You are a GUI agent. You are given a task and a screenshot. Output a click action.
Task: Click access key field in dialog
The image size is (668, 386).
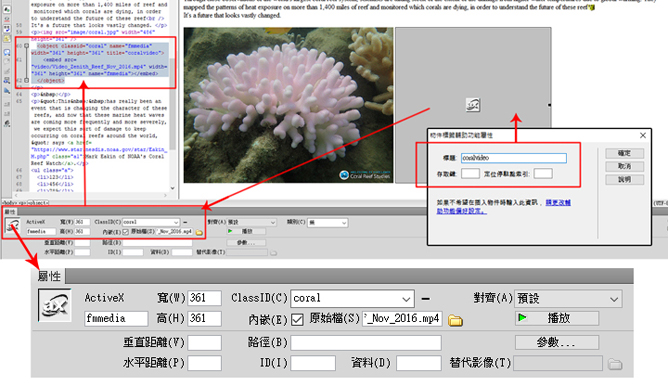[x=470, y=173]
